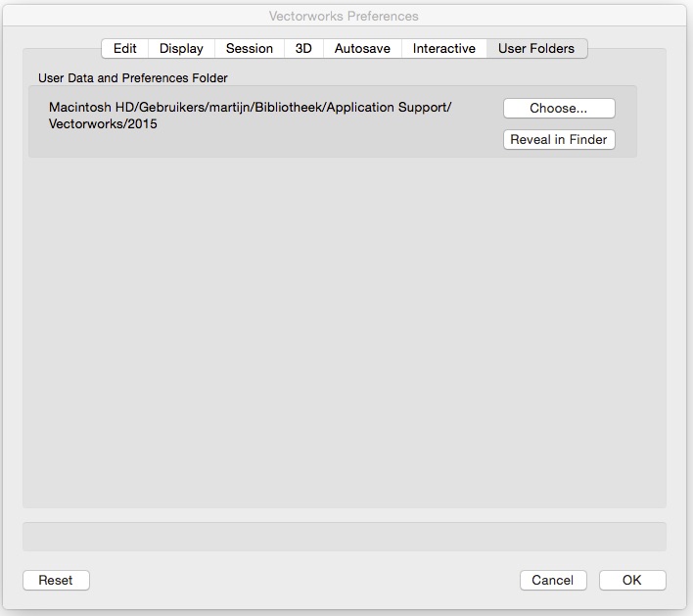Viewport: 693px width, 616px height.
Task: Go to the 3D tab
Action: pyautogui.click(x=303, y=48)
